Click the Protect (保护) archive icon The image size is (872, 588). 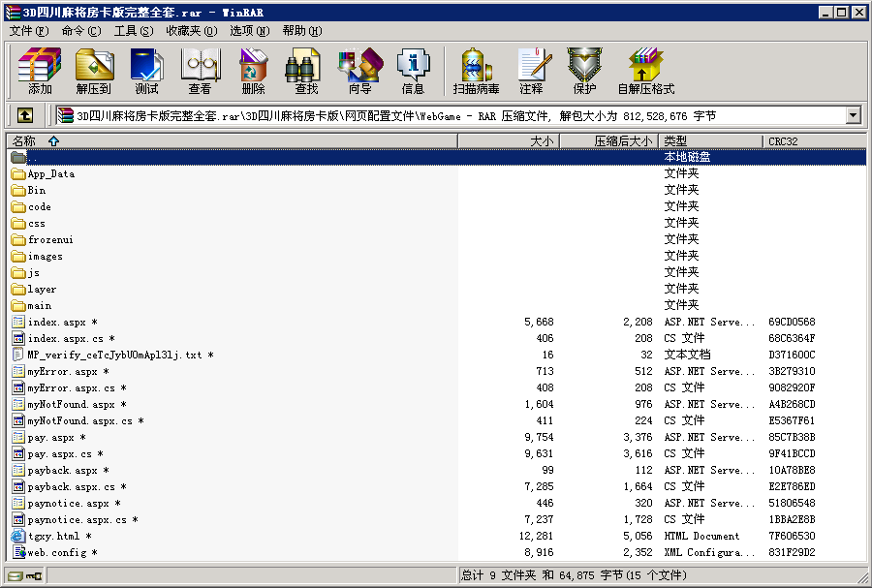[584, 71]
